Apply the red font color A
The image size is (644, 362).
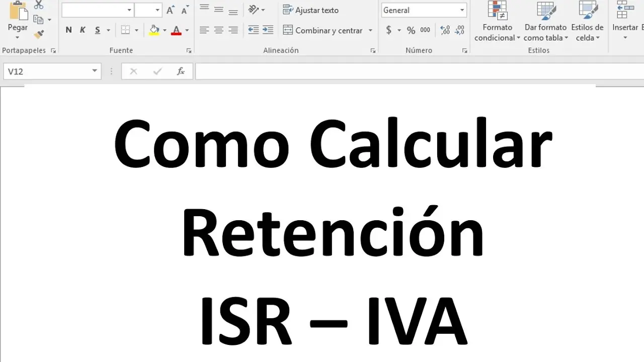pyautogui.click(x=176, y=30)
